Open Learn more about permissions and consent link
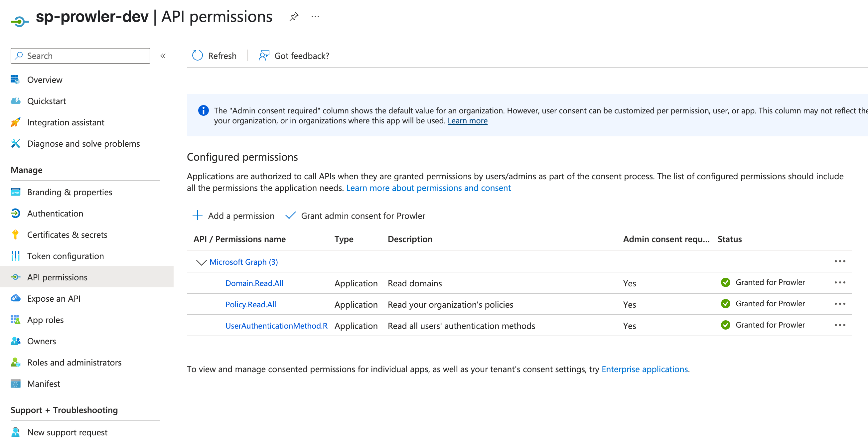 click(x=428, y=188)
